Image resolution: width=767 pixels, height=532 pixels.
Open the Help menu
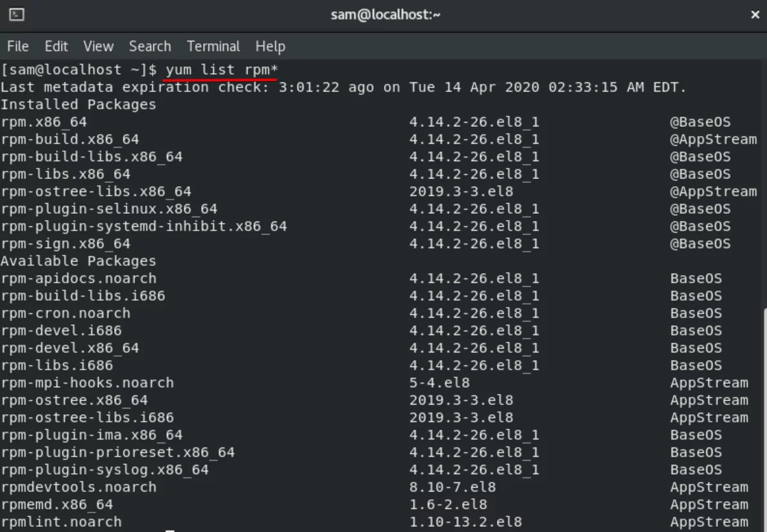tap(270, 46)
